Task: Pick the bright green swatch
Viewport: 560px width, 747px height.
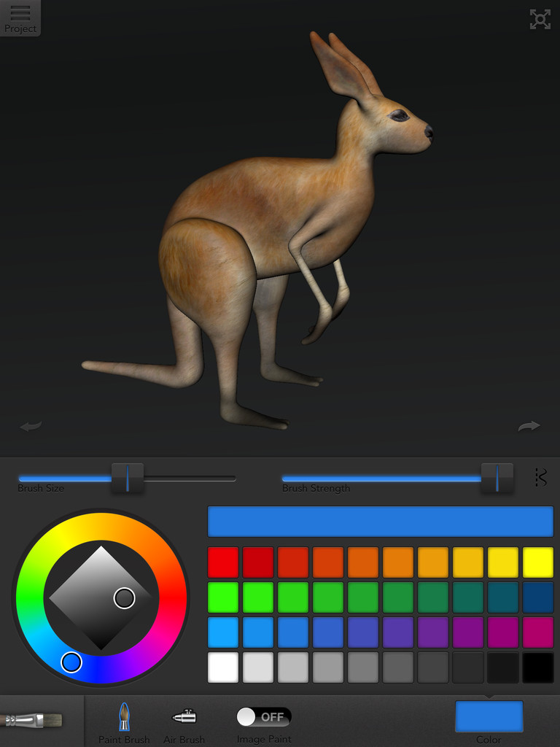Action: [x=223, y=597]
